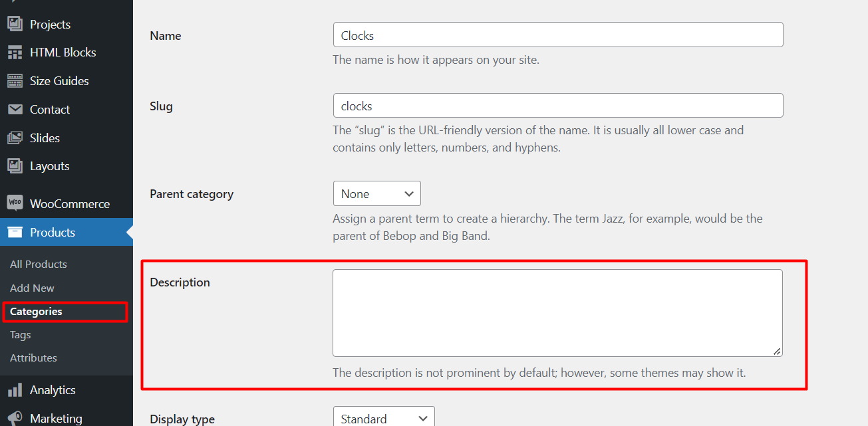Viewport: 868px width, 426px height.
Task: Click the Projects sidebar icon
Action: pos(15,24)
